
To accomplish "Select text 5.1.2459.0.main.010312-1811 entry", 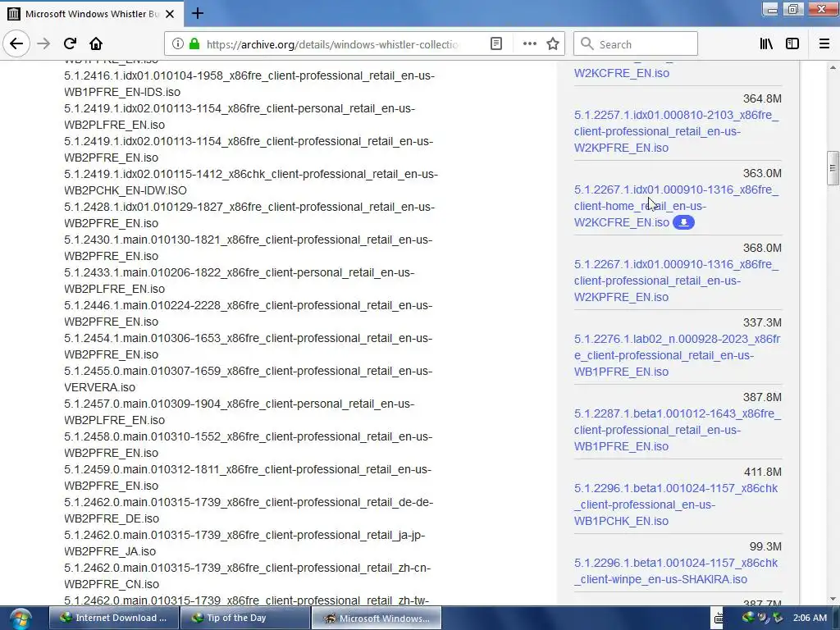I will click(248, 477).
